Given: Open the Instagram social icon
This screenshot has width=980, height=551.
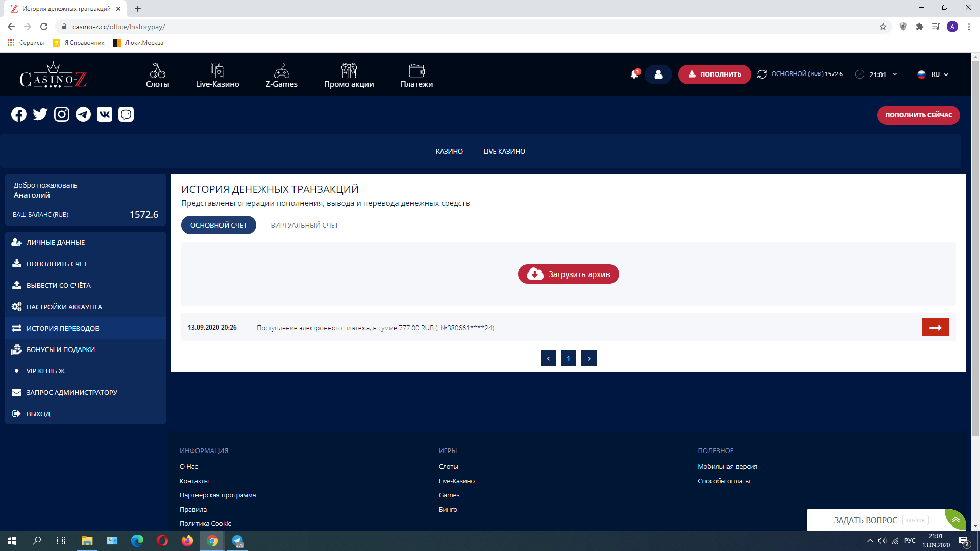Looking at the screenshot, I should (x=62, y=114).
